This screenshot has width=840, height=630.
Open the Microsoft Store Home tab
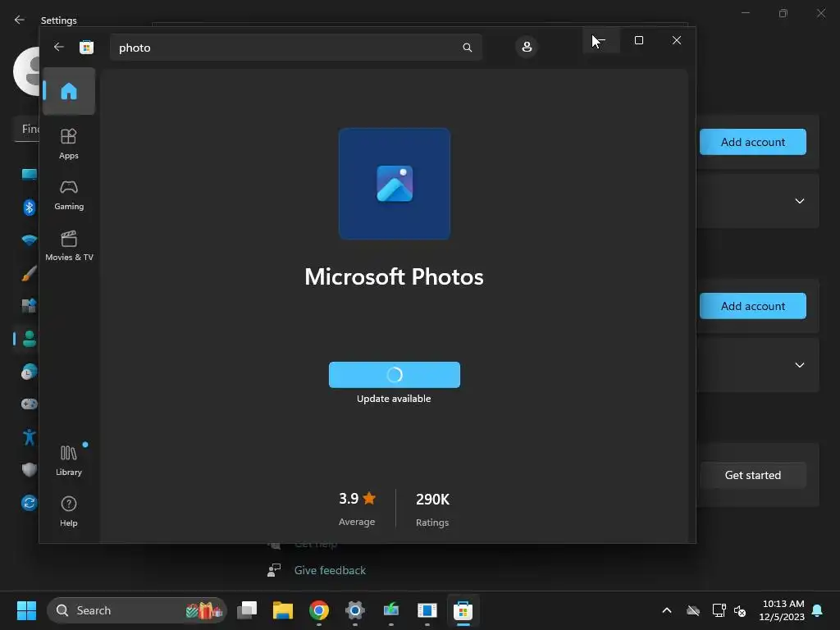[x=69, y=91]
